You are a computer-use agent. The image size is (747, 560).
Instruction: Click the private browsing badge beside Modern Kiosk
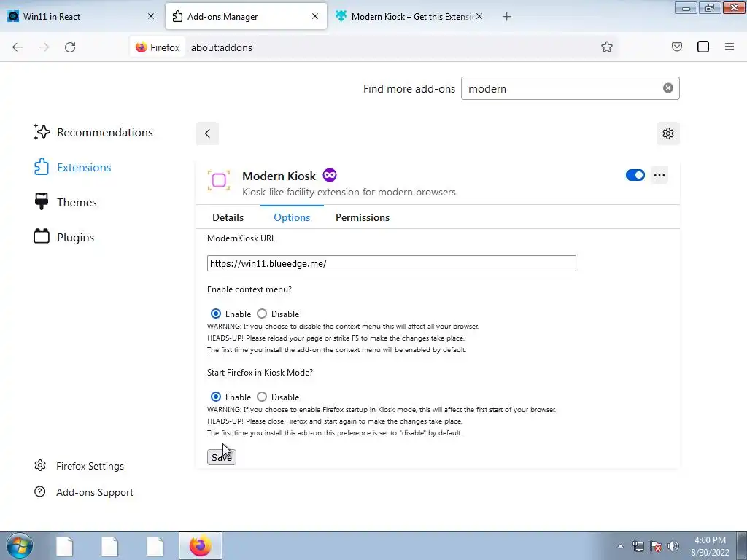tap(330, 175)
